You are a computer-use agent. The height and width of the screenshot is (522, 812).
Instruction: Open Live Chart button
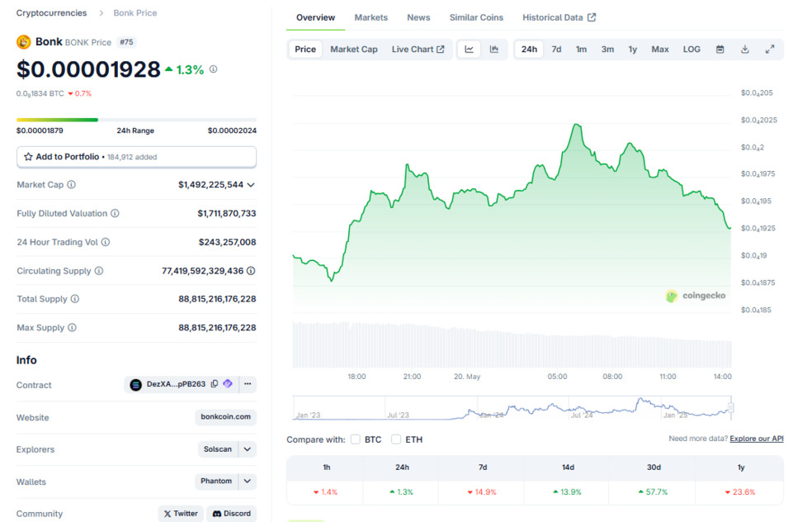[418, 50]
